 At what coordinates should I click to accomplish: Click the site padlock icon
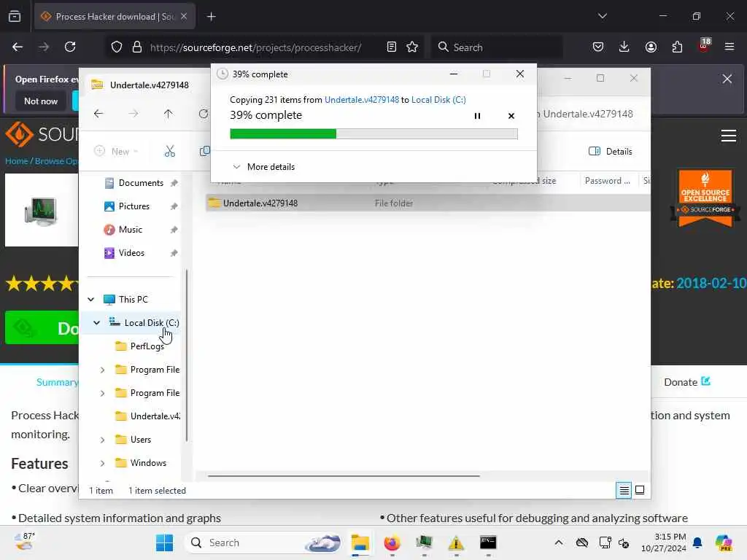(137, 47)
